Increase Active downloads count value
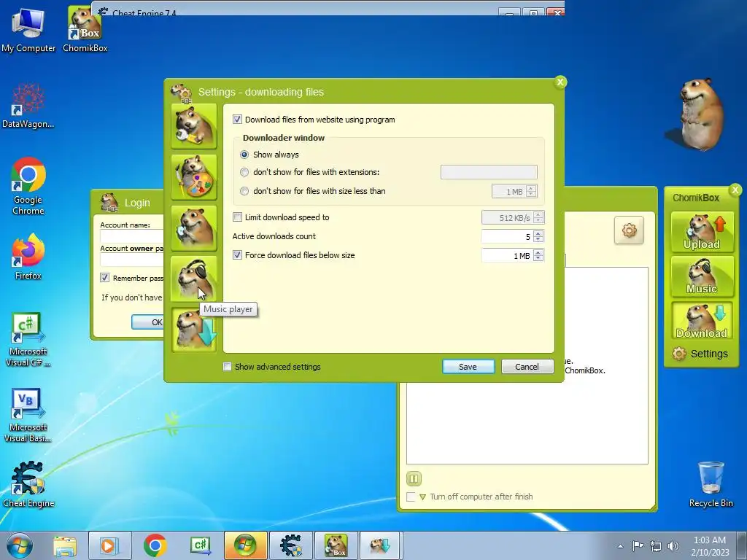Image resolution: width=747 pixels, height=560 pixels. [x=538, y=233]
